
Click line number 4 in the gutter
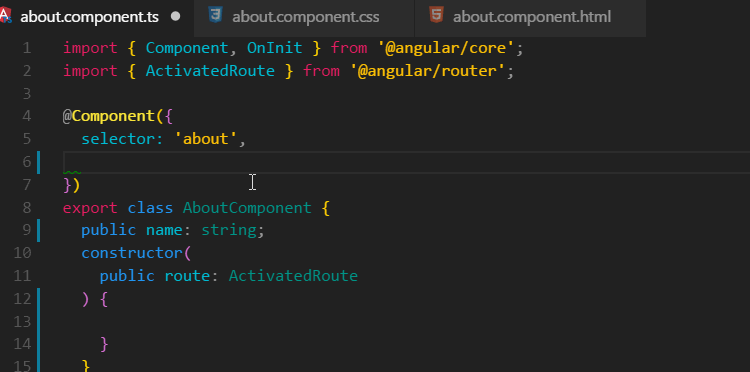point(27,116)
